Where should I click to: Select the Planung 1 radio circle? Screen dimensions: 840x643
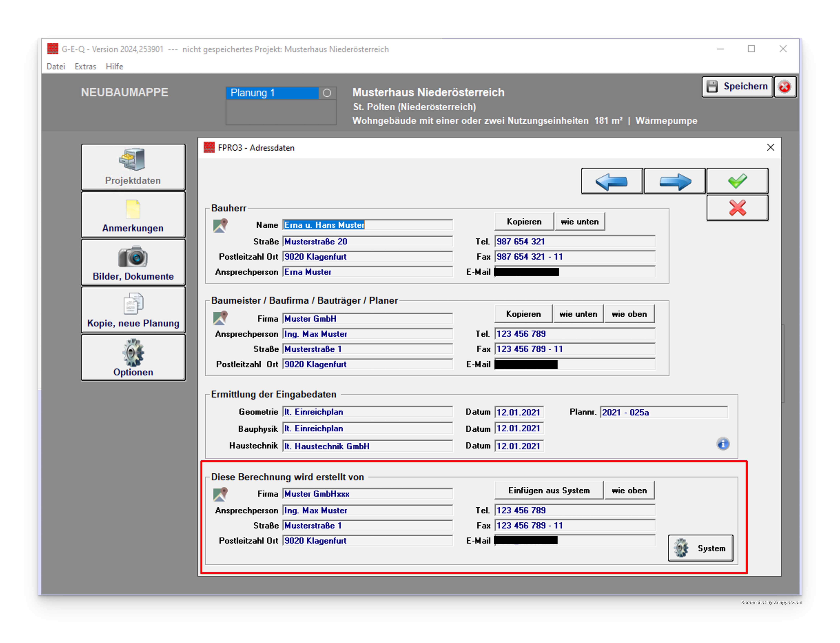pos(327,93)
